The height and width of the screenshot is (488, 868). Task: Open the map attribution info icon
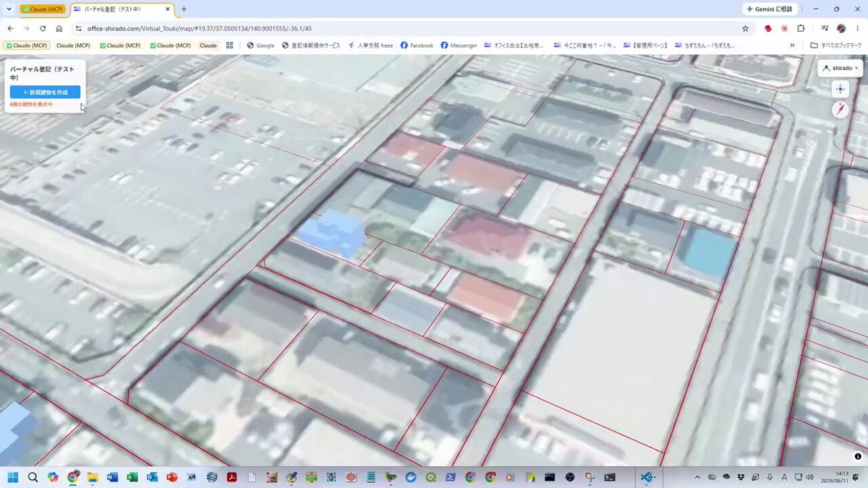[x=858, y=456]
